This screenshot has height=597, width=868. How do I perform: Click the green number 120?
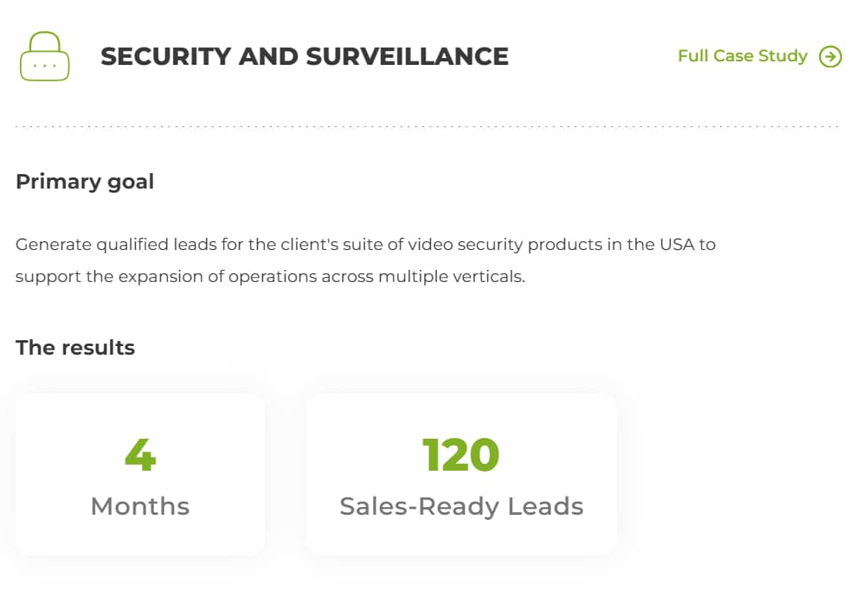(460, 454)
